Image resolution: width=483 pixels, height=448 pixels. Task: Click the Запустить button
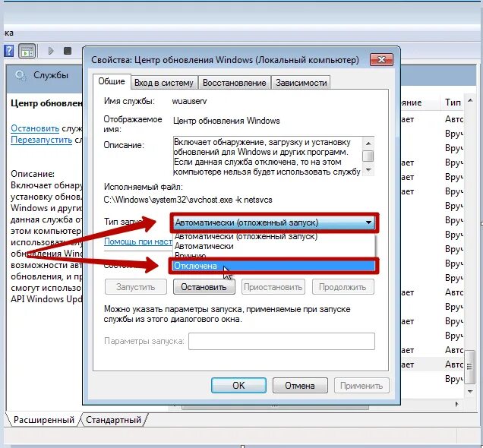[135, 287]
